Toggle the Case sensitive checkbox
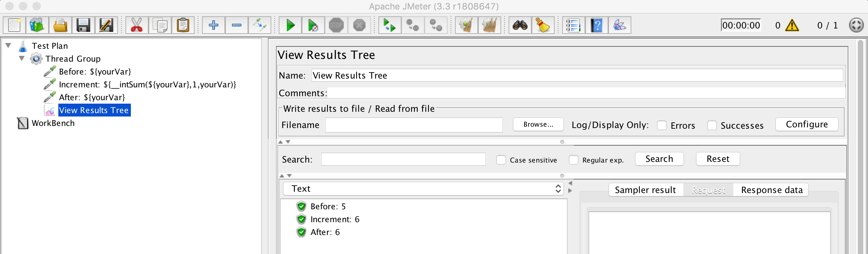868x254 pixels. tap(501, 160)
